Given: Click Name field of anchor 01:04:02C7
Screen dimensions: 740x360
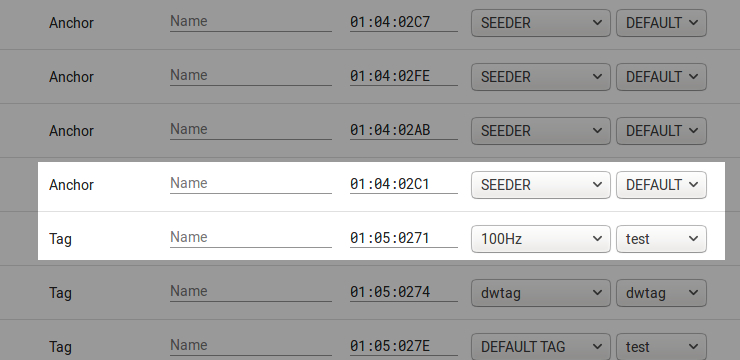Looking at the screenshot, I should pyautogui.click(x=251, y=22).
